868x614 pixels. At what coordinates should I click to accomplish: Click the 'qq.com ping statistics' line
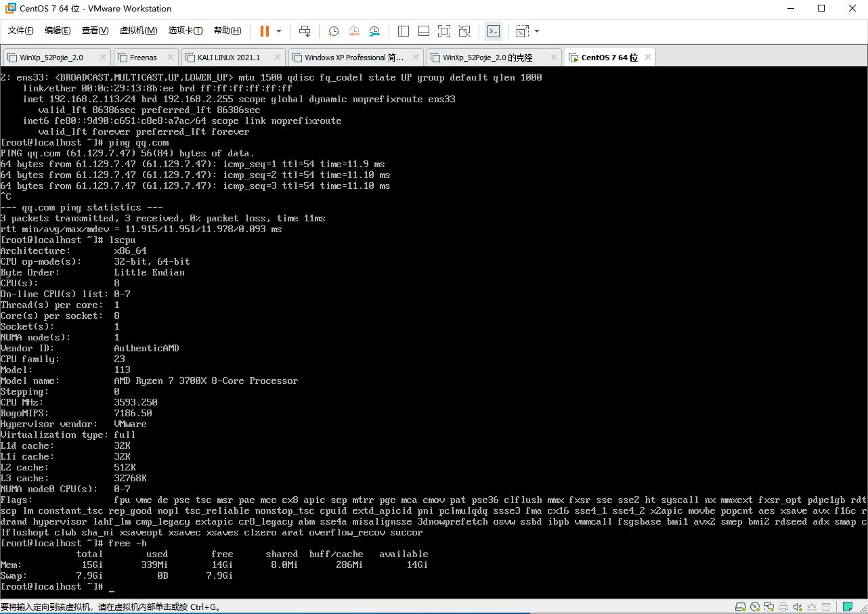pyautogui.click(x=81, y=208)
